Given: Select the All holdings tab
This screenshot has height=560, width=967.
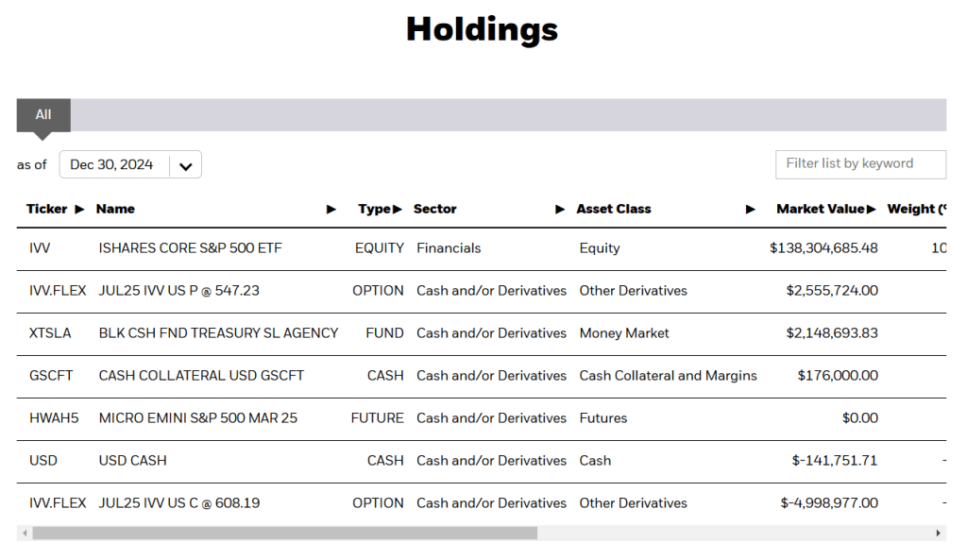Looking at the screenshot, I should pyautogui.click(x=43, y=115).
